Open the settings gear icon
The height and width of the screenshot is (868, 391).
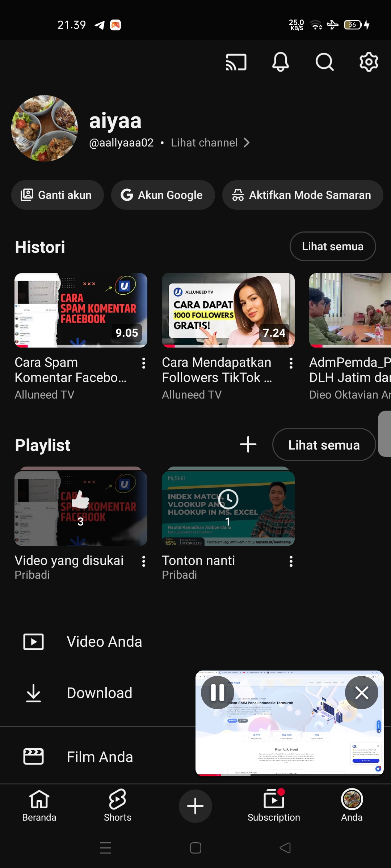point(369,62)
